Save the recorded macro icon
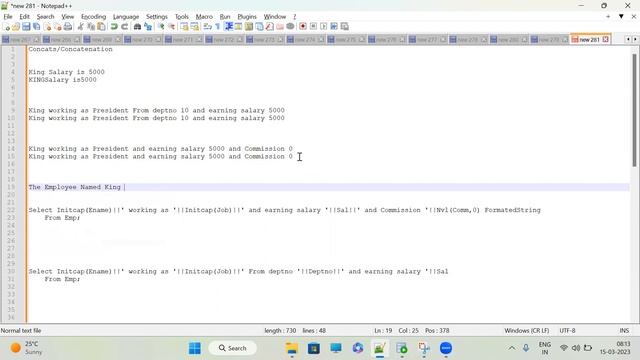Viewport: 640px width, 360px height. (344, 27)
